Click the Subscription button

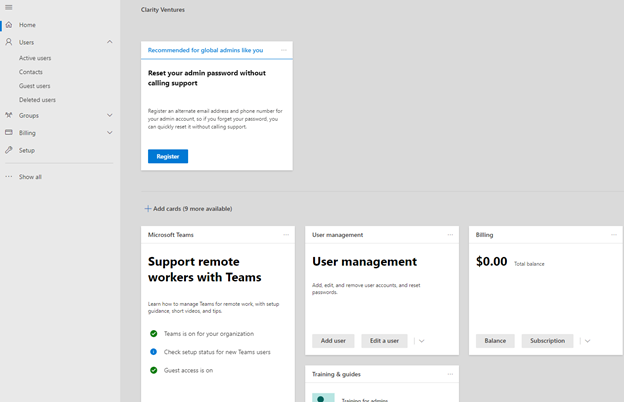pos(548,341)
